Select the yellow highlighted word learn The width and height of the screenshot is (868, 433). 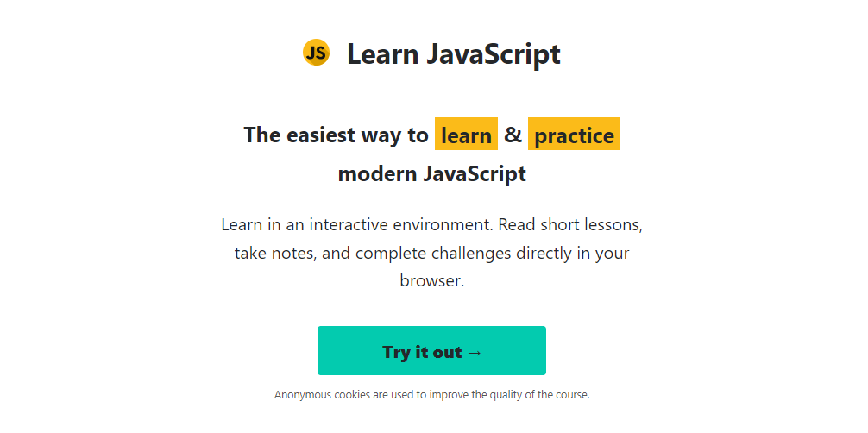[466, 135]
